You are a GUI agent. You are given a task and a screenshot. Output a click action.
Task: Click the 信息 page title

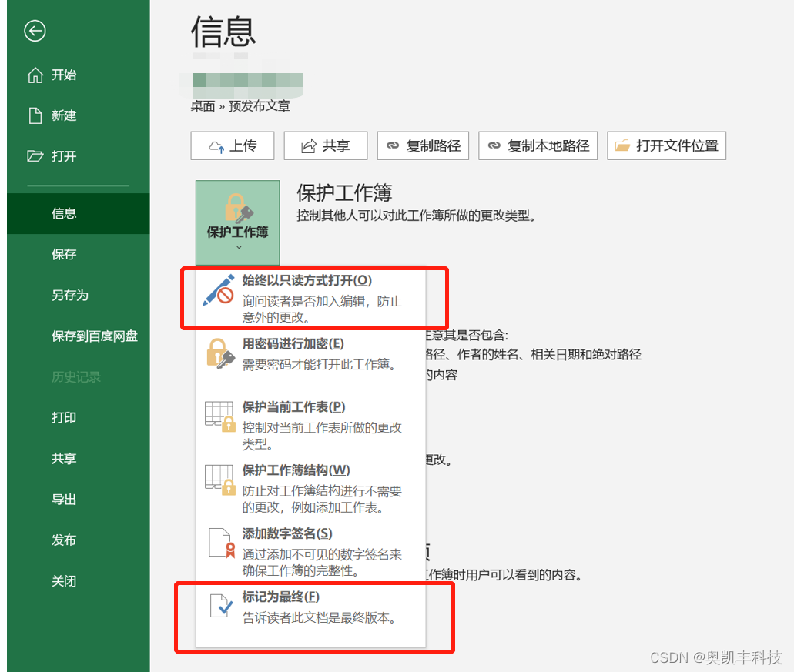click(223, 32)
